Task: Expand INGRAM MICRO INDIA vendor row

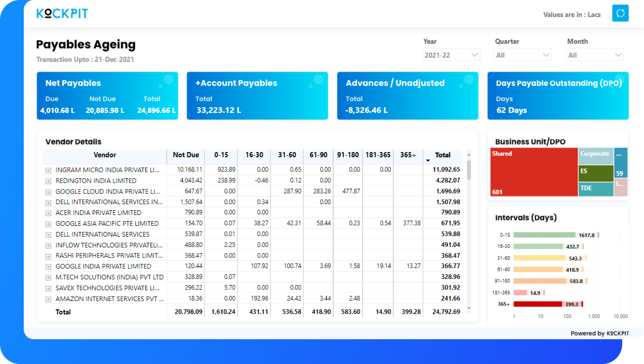Action: (48, 170)
